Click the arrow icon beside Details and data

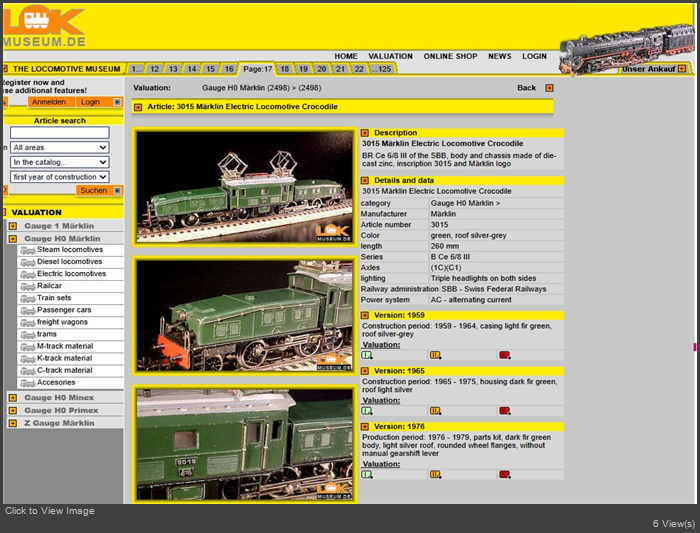[365, 180]
